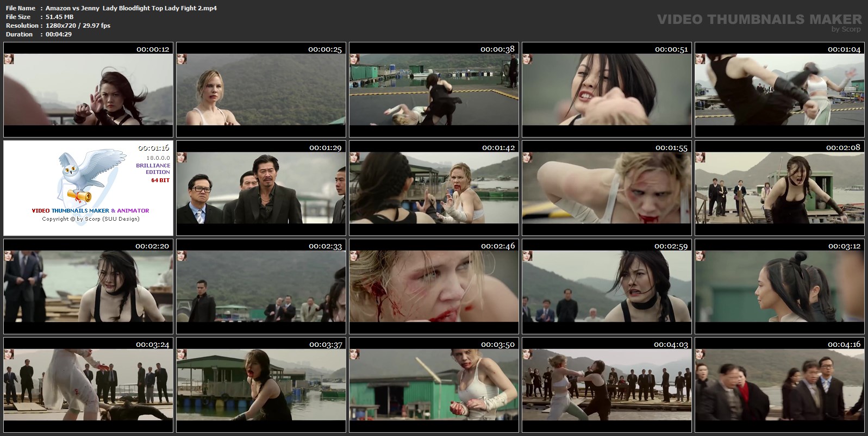Open the thumbnail at 00:01:55
The height and width of the screenshot is (436, 868).
click(x=607, y=188)
